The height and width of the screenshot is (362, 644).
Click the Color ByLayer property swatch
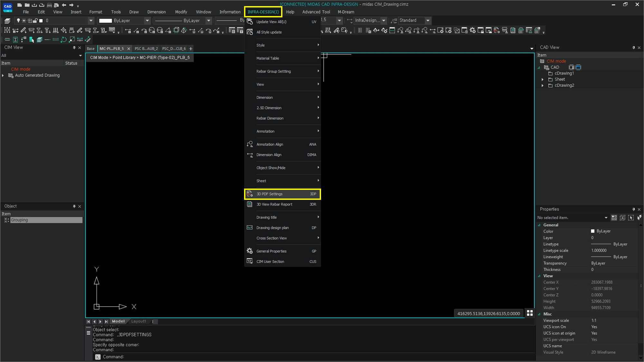pos(592,231)
